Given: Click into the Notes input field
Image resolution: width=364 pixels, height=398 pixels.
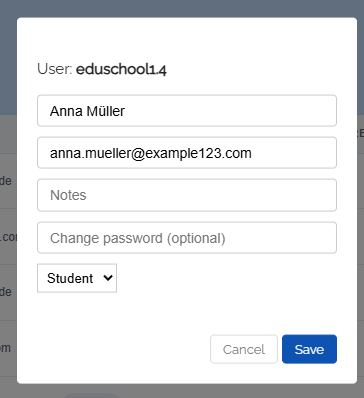Looking at the screenshot, I should 187,195.
